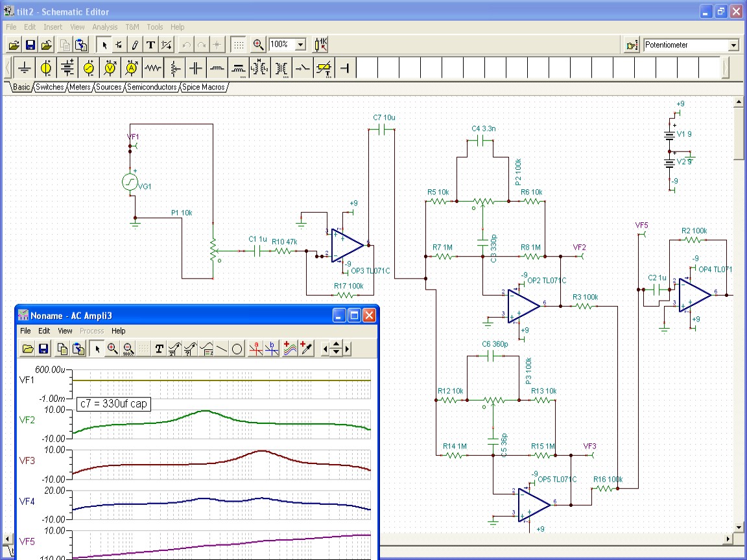Click the 1K resistor value tool icon
Screen dimensions: 747x560
[x=320, y=45]
